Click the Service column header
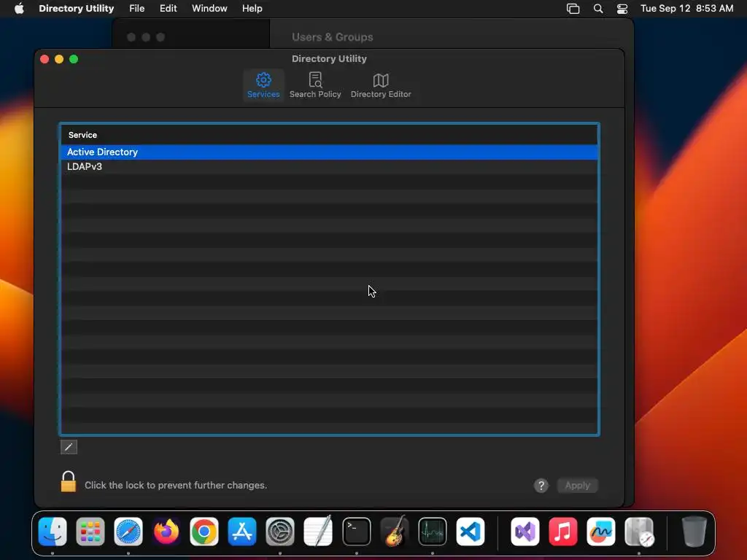Image resolution: width=747 pixels, height=560 pixels. pos(329,135)
